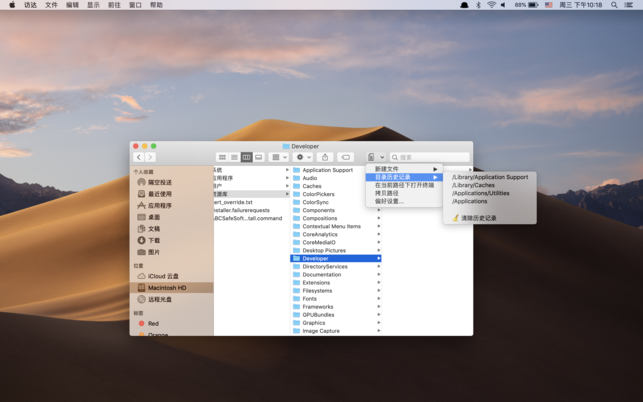643x402 pixels.
Task: Choose 清除历史记录 in the submenu
Action: 478,218
